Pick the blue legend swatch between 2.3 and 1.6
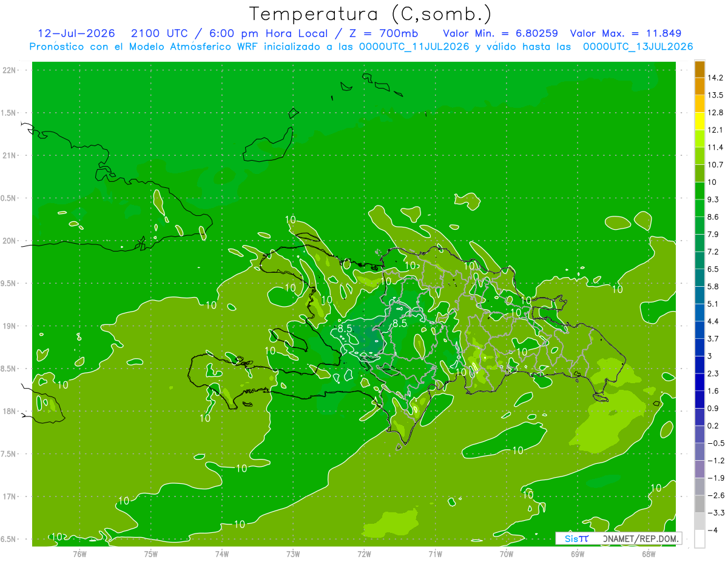The height and width of the screenshot is (562, 728). (699, 382)
